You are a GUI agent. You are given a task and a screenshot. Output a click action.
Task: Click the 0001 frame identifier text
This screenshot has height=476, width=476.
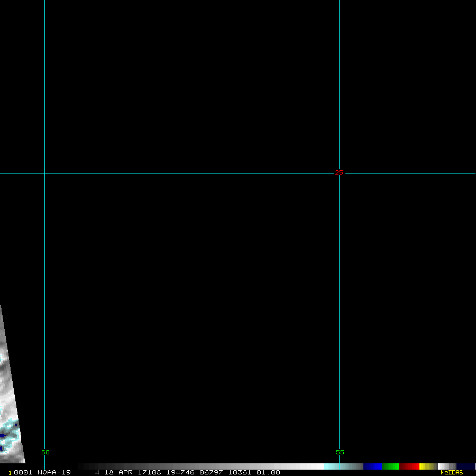pyautogui.click(x=23, y=472)
